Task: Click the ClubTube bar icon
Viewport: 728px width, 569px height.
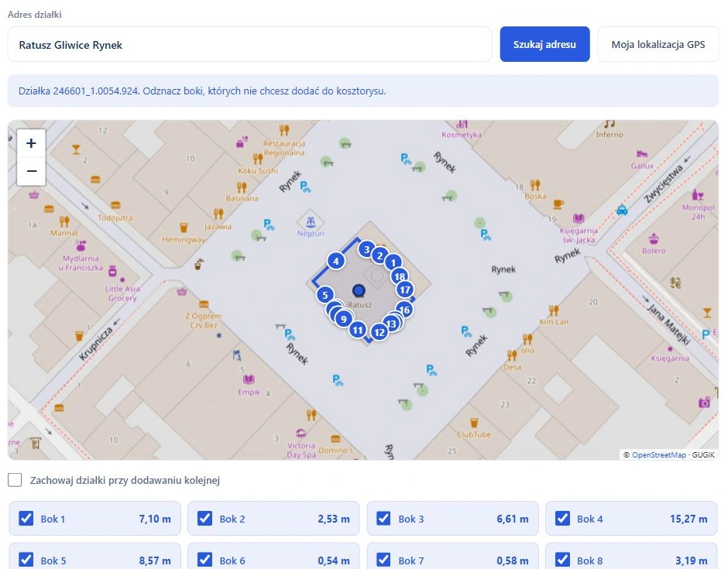Action: [x=474, y=423]
